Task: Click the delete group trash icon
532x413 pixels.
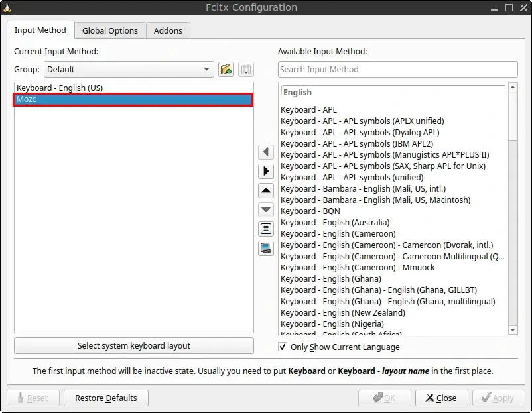Action: click(x=246, y=69)
